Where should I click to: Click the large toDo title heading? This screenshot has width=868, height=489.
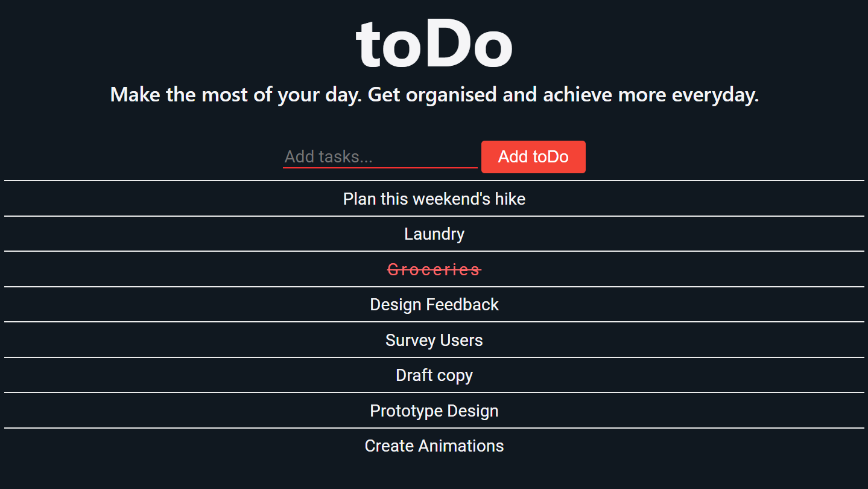[x=434, y=43]
